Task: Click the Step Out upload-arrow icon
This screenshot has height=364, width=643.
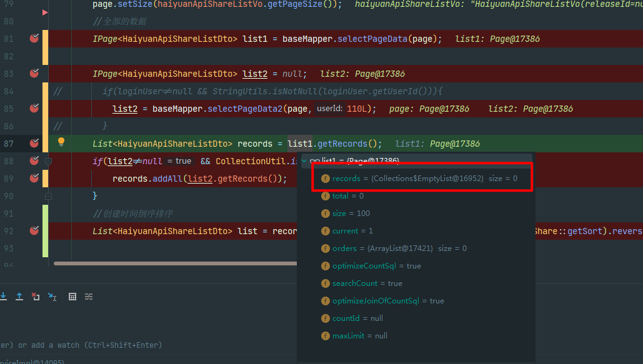Action: coord(19,297)
